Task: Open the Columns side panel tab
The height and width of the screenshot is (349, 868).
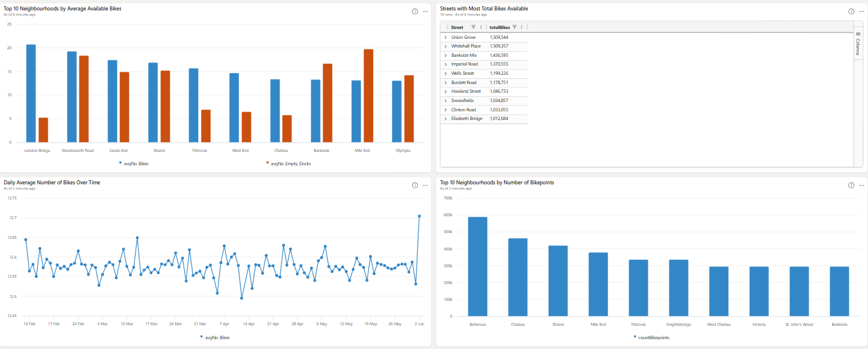Action: tap(858, 43)
